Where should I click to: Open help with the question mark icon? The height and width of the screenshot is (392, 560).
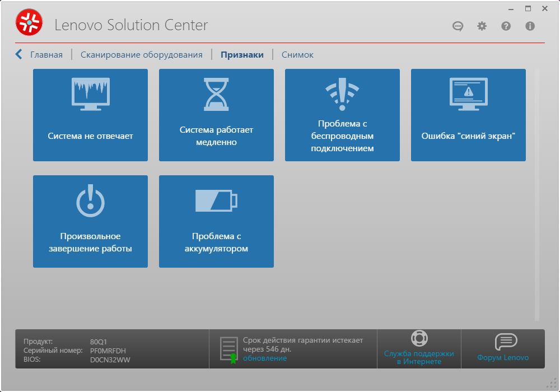[506, 26]
